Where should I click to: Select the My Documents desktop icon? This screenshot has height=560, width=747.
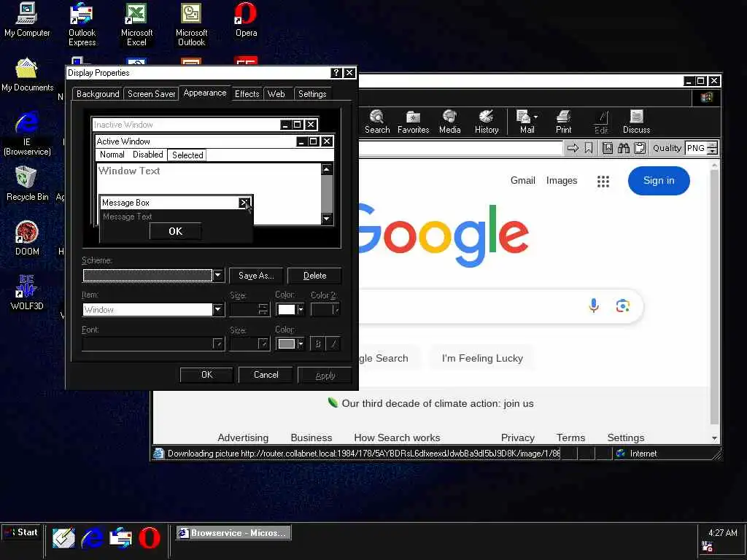click(27, 75)
